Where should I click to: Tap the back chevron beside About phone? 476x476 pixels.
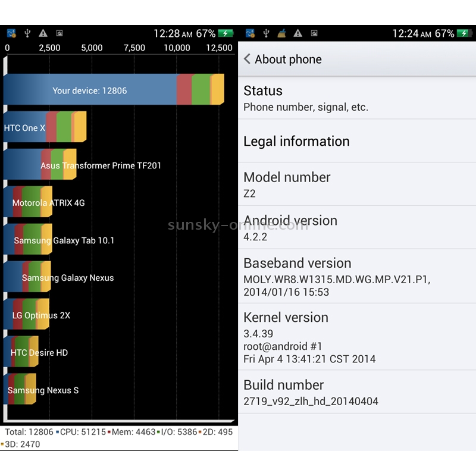point(247,59)
